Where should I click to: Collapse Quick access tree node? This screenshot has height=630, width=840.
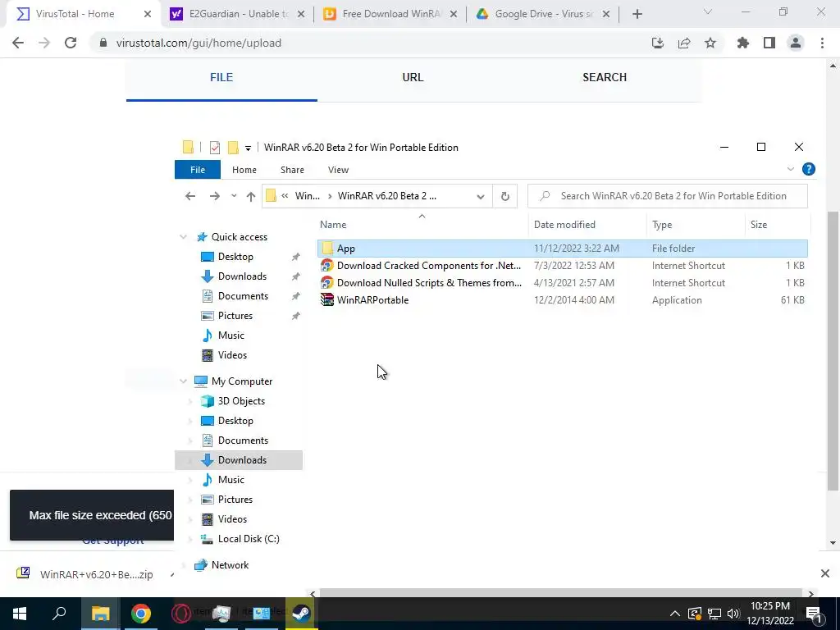(183, 237)
